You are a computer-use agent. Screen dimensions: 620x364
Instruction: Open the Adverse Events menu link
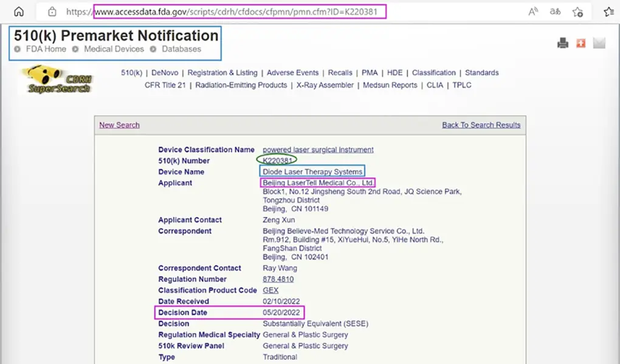pos(292,73)
